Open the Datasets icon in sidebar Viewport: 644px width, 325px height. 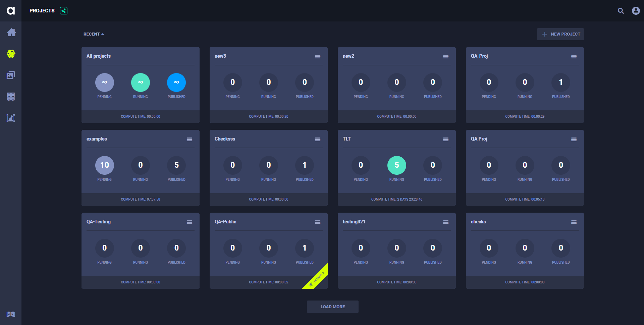11,75
